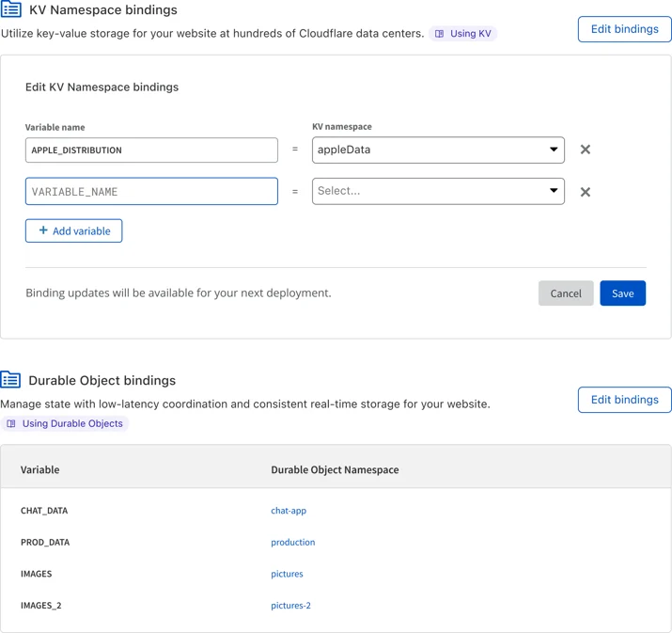The height and width of the screenshot is (633, 672).
Task: Click the KV Namespace bindings heading
Action: pos(102,9)
